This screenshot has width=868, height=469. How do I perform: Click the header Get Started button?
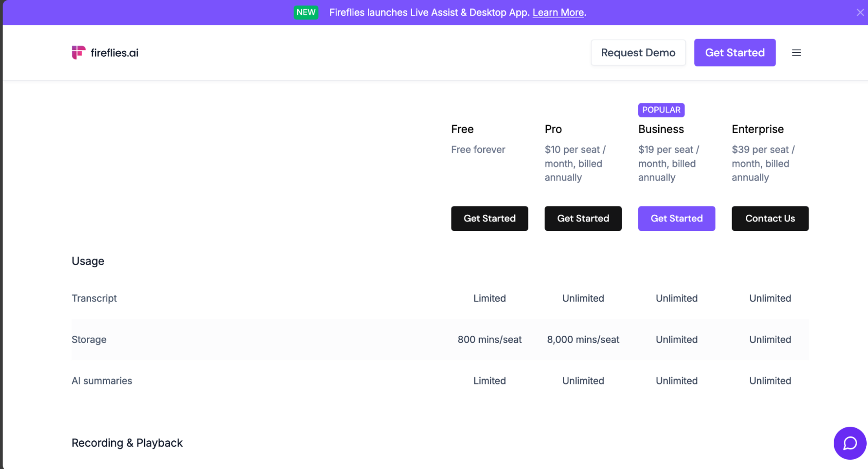click(x=734, y=52)
